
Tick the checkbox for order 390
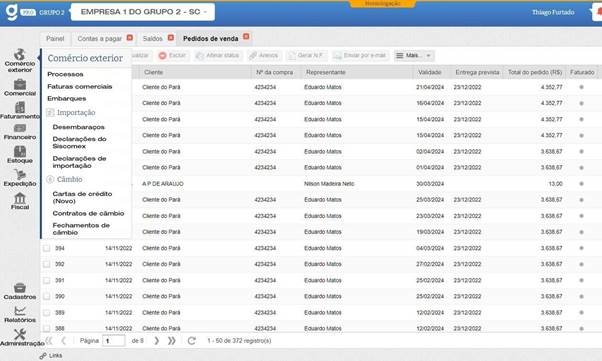click(46, 296)
